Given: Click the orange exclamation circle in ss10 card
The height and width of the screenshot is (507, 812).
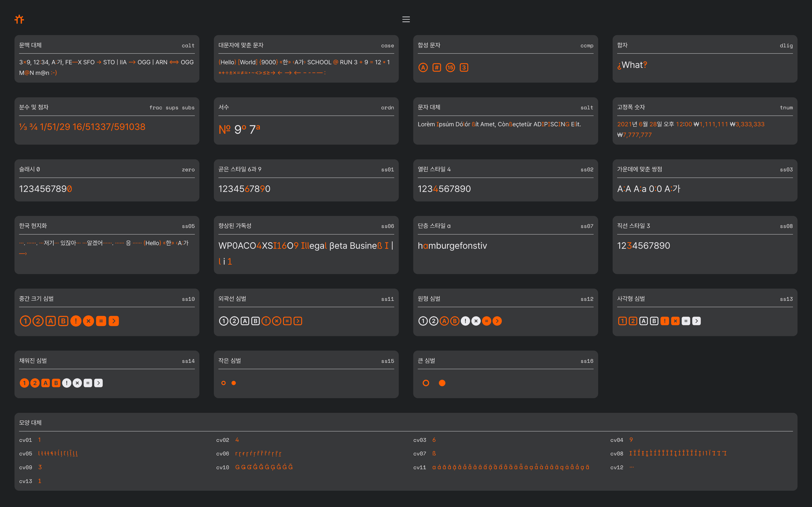Looking at the screenshot, I should click(x=76, y=321).
